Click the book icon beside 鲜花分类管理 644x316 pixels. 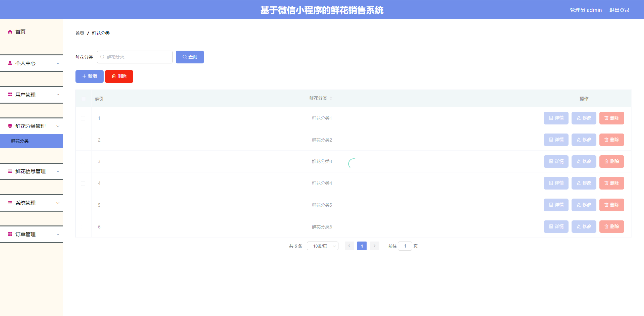10,126
